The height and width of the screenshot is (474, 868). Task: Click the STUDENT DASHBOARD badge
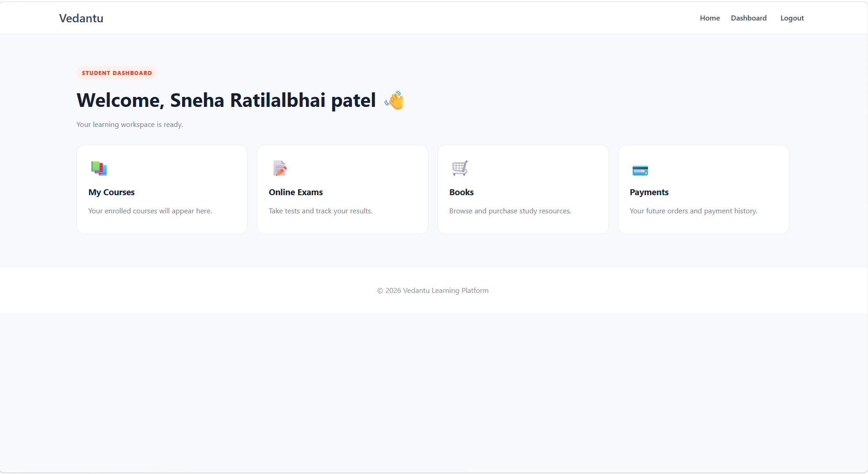[117, 73]
